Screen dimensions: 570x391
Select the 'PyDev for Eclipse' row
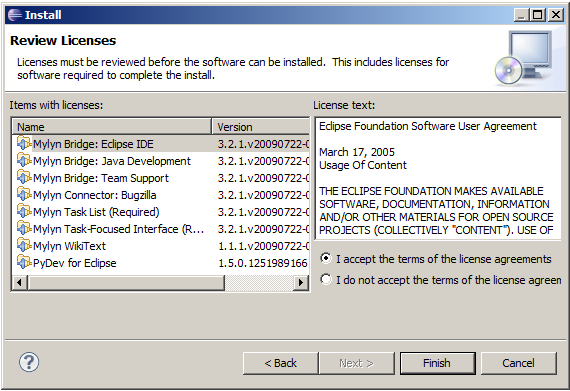(161, 263)
